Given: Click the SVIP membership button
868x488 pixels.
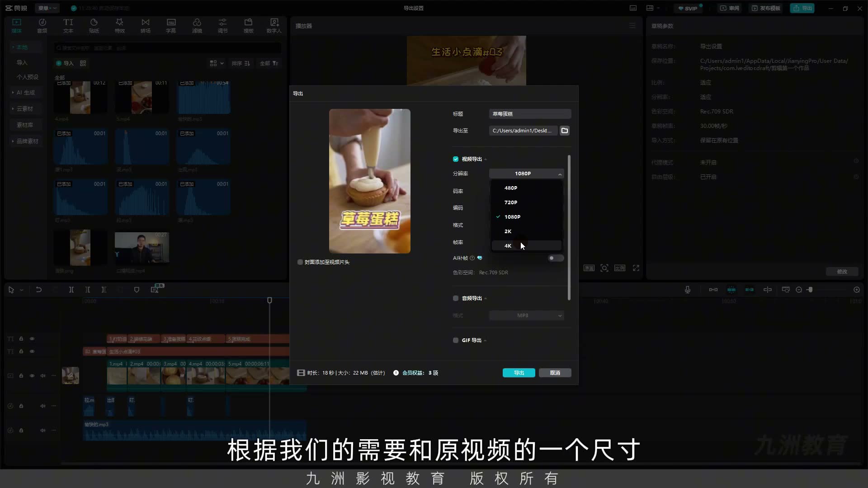Looking at the screenshot, I should click(x=688, y=8).
